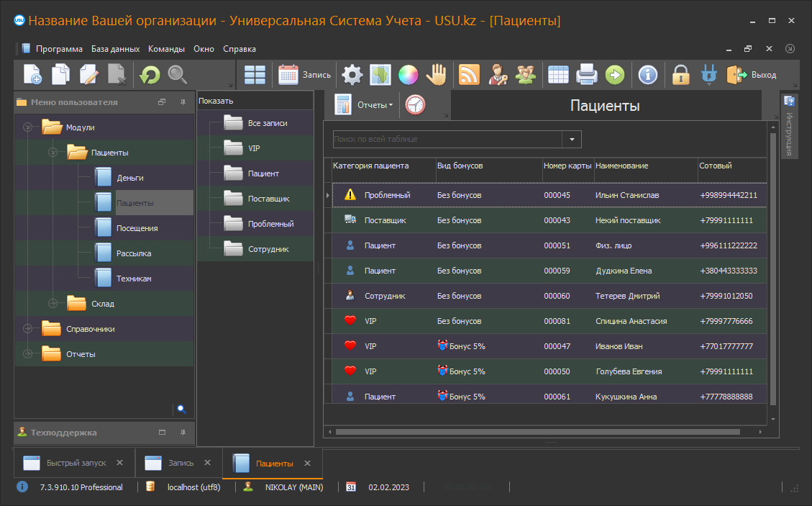The width and height of the screenshot is (812, 506).
Task: Click the clock icon beside Отчеты
Action: click(416, 105)
